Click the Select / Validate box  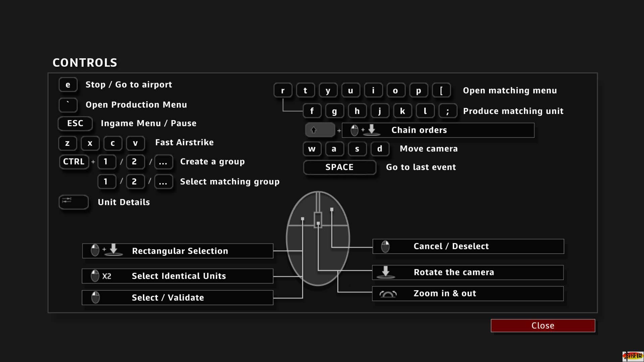point(178,298)
